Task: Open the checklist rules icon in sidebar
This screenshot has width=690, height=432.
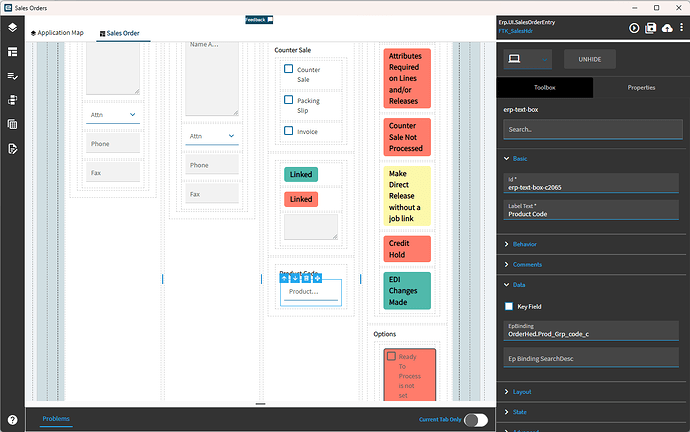Action: tap(12, 76)
